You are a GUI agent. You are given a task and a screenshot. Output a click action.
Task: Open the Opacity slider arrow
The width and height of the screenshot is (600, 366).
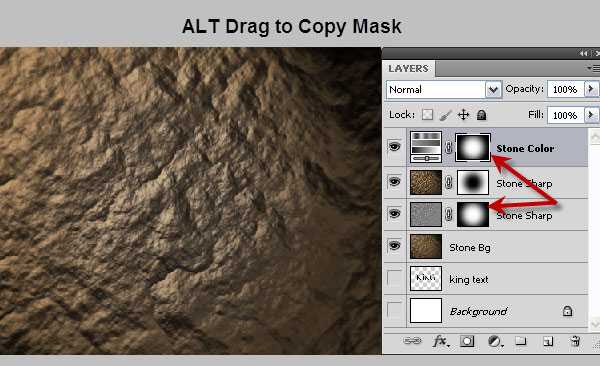(591, 89)
